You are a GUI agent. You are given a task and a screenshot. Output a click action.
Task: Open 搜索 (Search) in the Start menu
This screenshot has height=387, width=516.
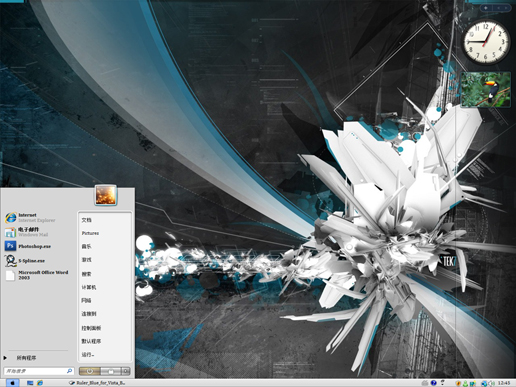87,274
